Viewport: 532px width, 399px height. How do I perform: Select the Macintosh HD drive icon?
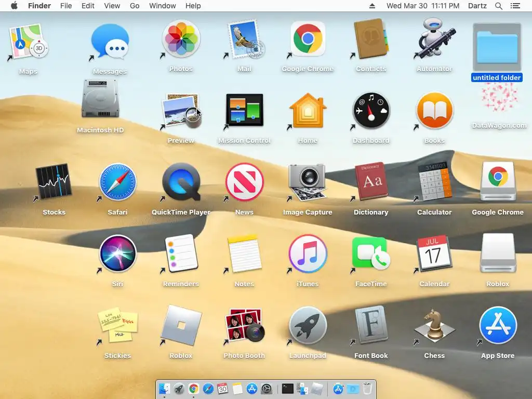(x=100, y=98)
